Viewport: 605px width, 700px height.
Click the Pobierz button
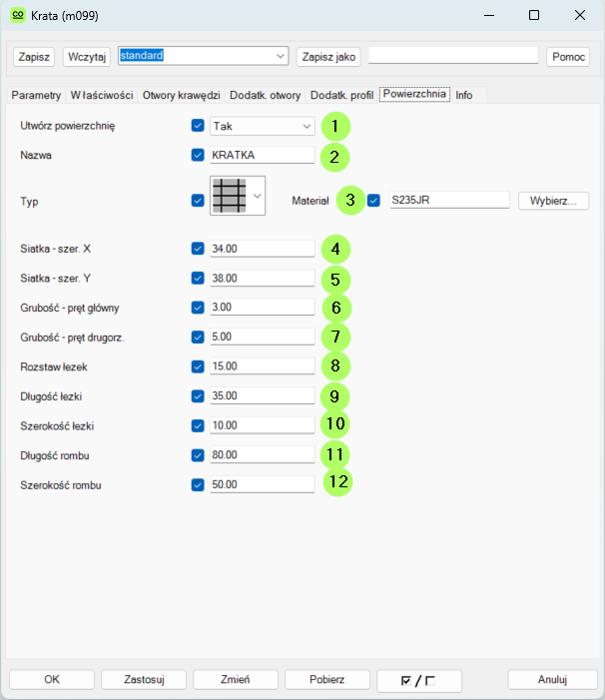(x=327, y=679)
